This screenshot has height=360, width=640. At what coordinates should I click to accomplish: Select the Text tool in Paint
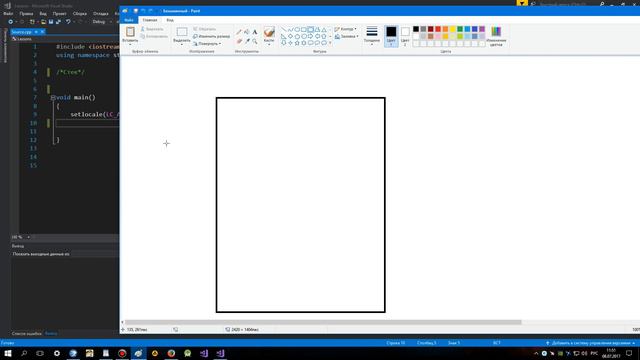[255, 32]
